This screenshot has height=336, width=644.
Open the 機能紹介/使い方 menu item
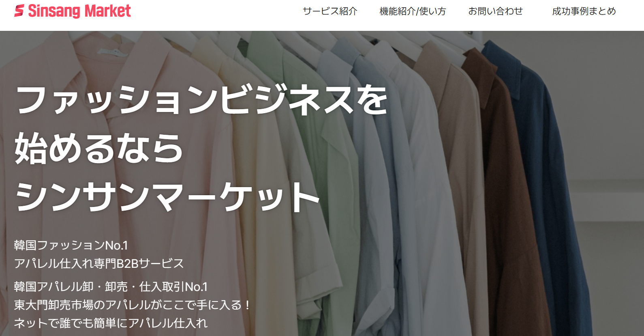coord(413,11)
